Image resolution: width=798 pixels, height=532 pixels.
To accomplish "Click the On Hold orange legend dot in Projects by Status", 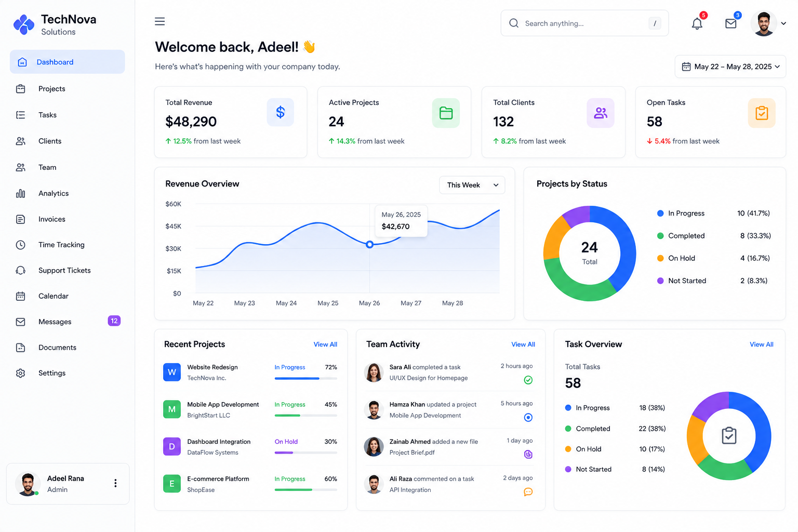I will (x=660, y=258).
